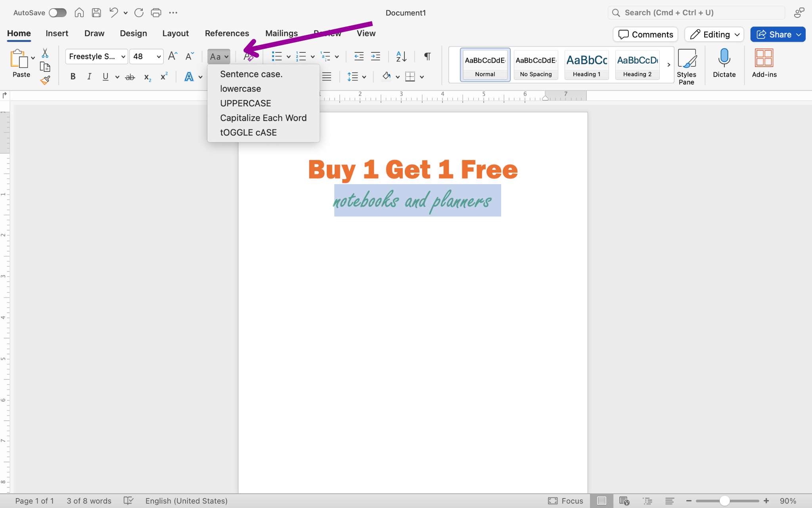Choose Capitalize Each Word option
812x508 pixels.
pos(263,118)
